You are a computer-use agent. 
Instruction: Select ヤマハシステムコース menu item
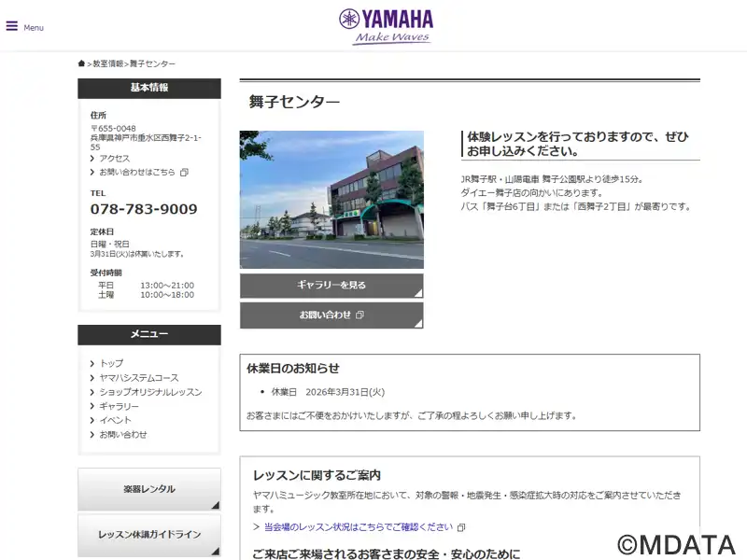click(138, 378)
